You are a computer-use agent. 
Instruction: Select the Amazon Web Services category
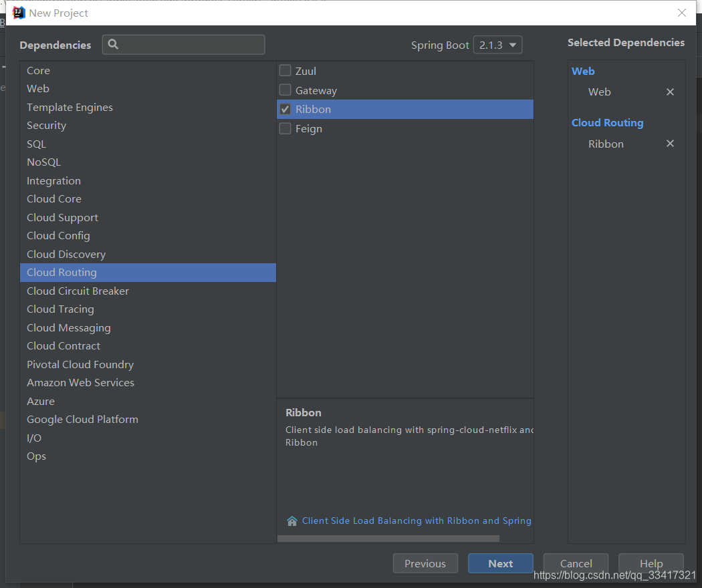point(148,383)
